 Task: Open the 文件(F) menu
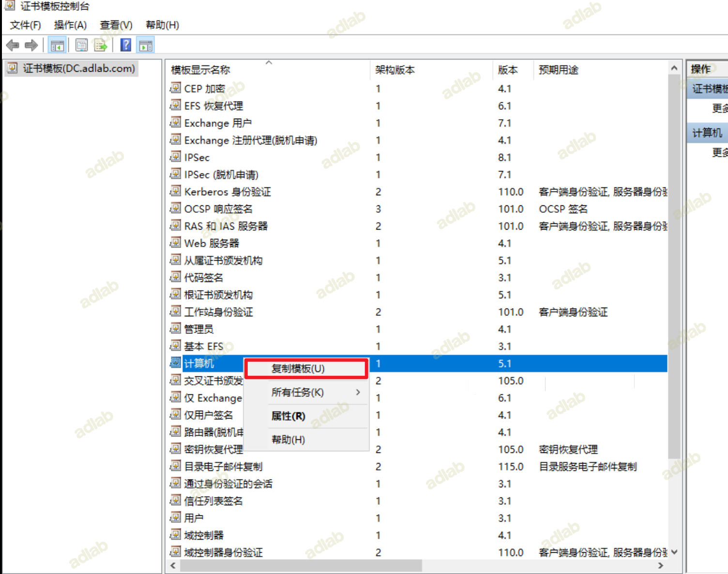click(26, 25)
